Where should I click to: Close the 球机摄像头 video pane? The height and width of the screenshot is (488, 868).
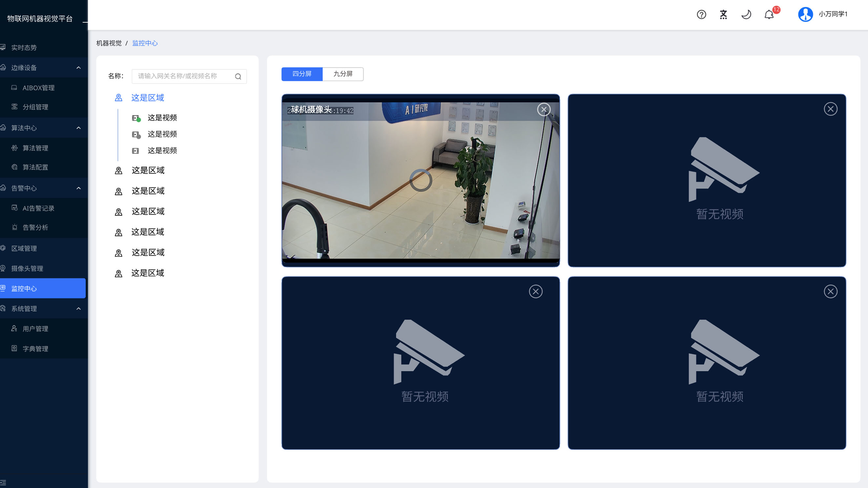click(x=544, y=110)
